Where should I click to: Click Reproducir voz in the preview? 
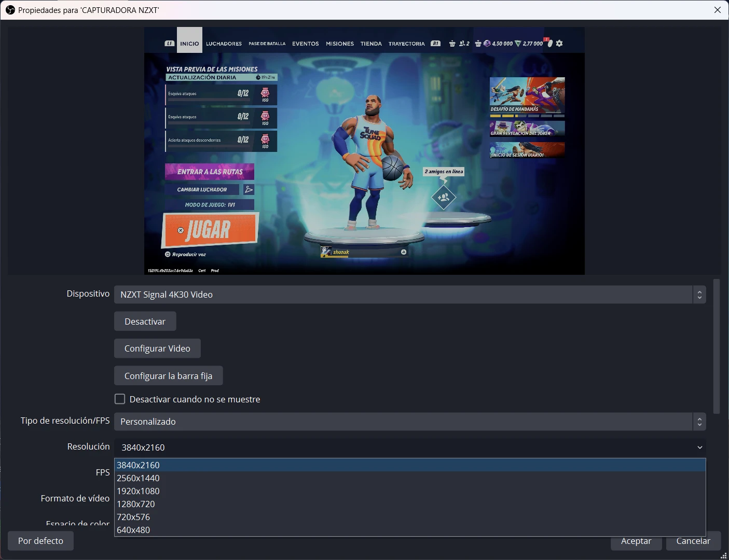[185, 255]
